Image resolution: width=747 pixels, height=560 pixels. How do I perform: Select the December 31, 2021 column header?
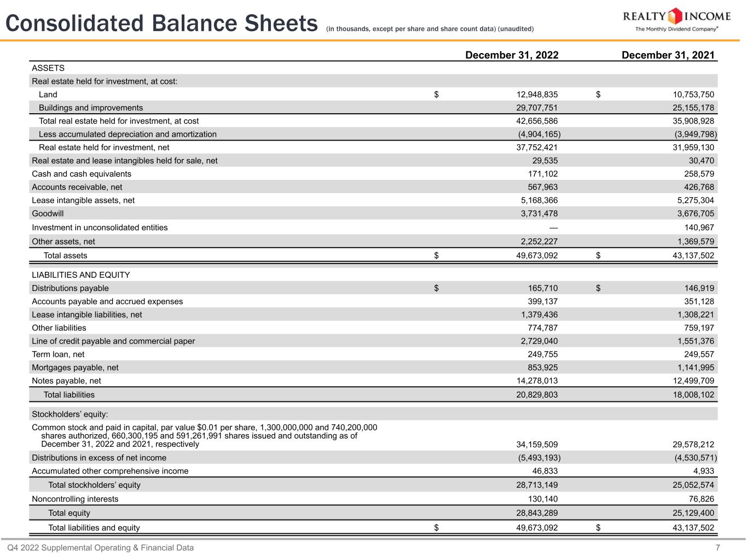click(668, 55)
